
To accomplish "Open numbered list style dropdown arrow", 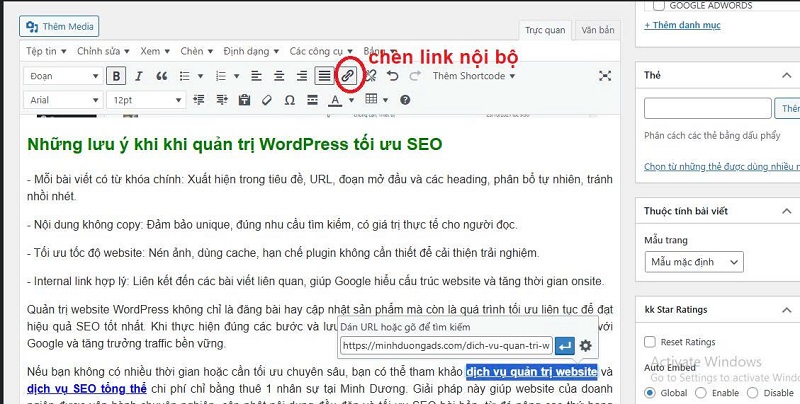I will (237, 76).
